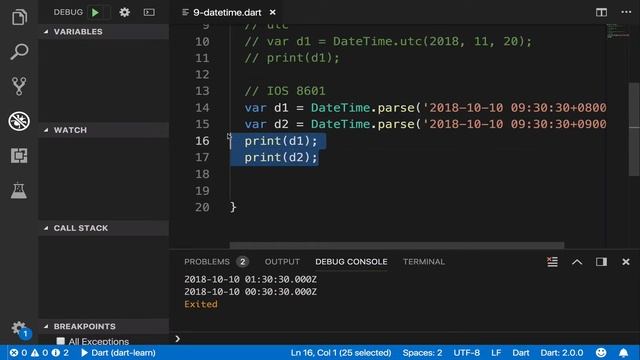Collapse the Breakpoints section

104,327
